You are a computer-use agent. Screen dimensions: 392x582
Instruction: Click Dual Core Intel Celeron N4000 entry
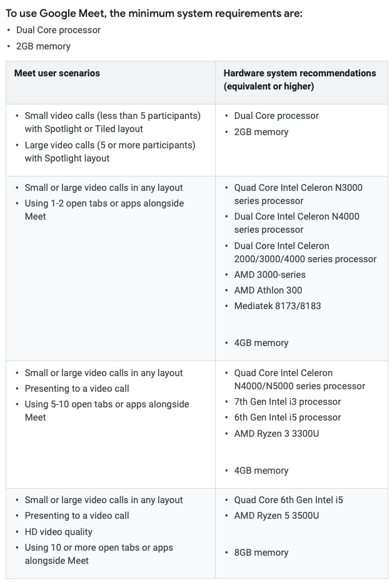[297, 223]
